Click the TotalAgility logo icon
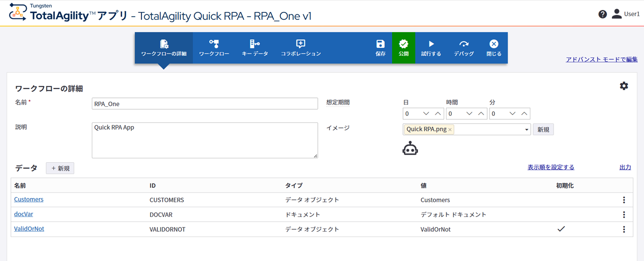 tap(18, 11)
